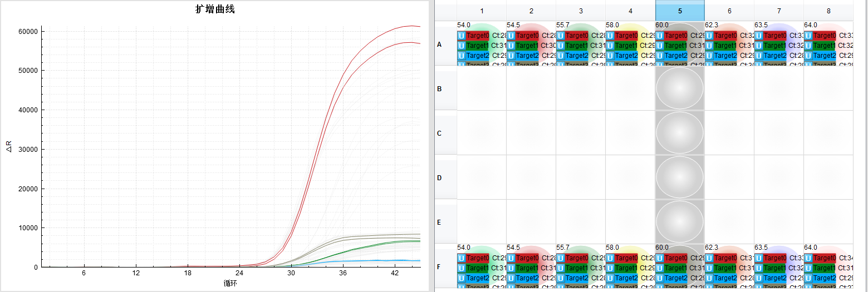Click the empty well circle in D5

[x=680, y=177]
